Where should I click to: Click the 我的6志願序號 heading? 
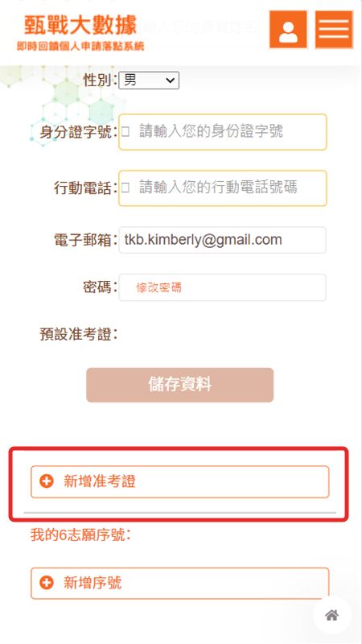tap(80, 535)
